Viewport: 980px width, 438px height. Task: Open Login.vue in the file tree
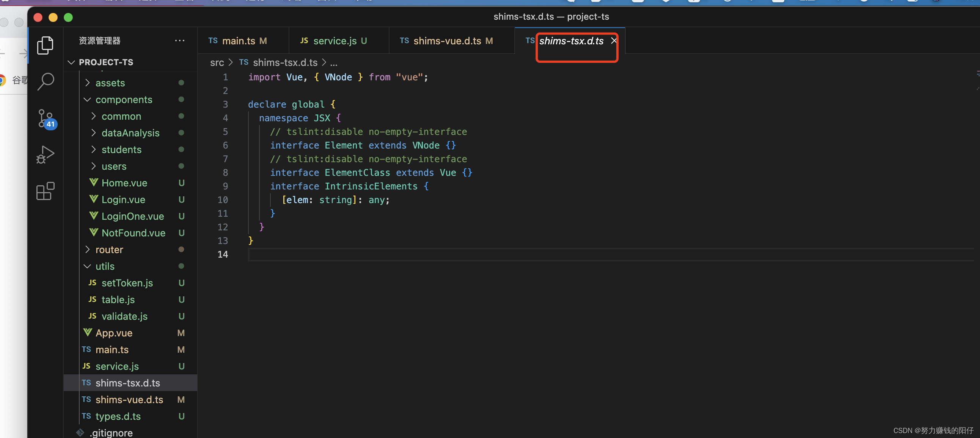pyautogui.click(x=123, y=200)
